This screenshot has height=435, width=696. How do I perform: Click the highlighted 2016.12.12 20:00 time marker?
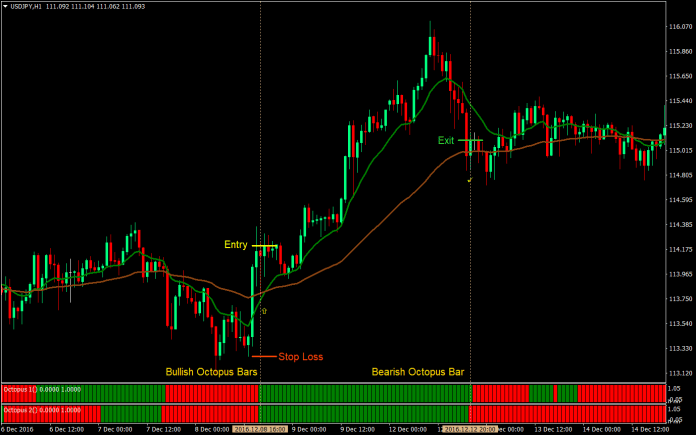[x=471, y=429]
